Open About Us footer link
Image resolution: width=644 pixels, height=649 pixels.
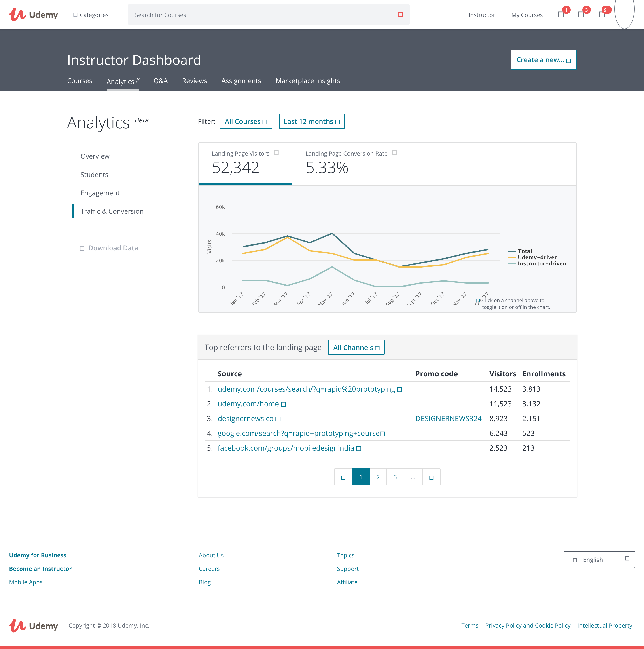coord(211,555)
